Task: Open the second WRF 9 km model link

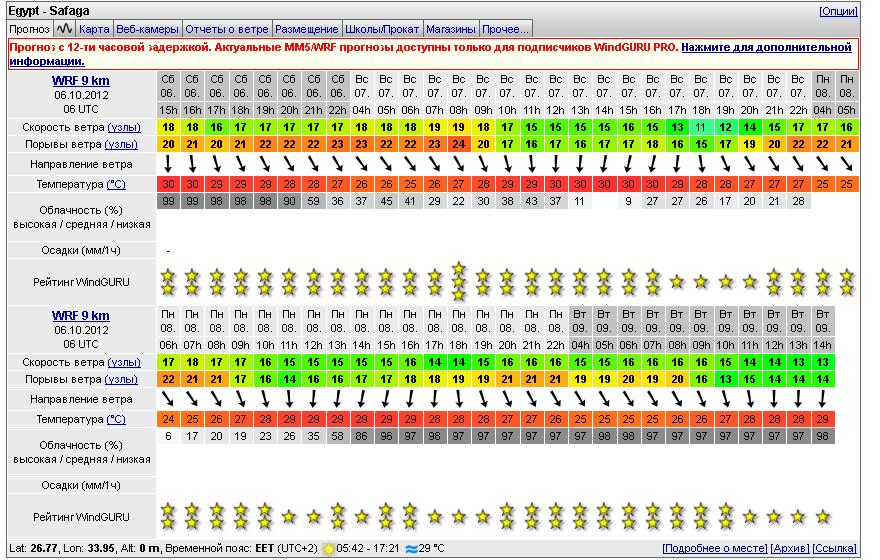Action: 81,316
